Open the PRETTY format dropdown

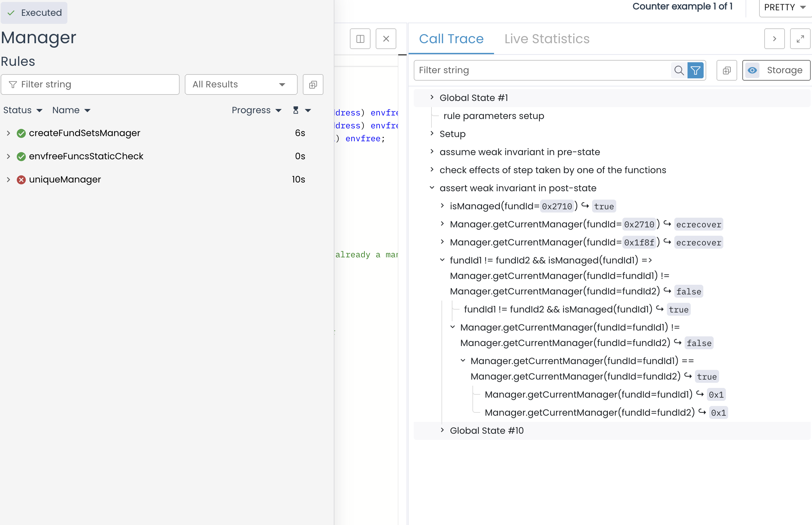pyautogui.click(x=785, y=7)
